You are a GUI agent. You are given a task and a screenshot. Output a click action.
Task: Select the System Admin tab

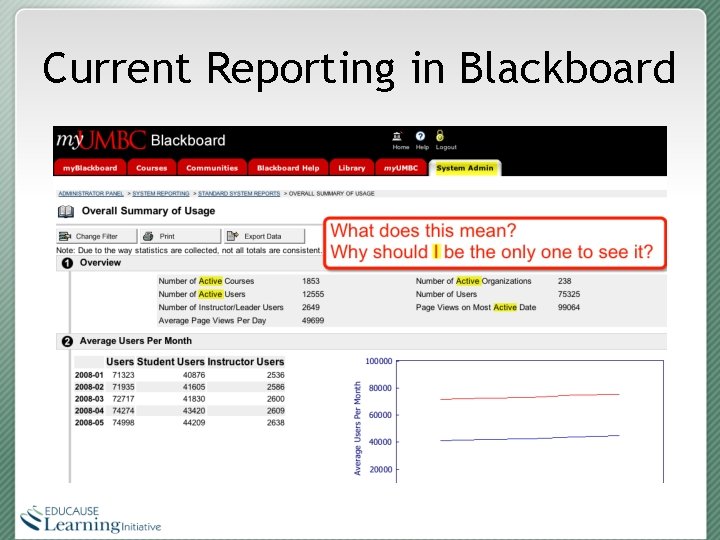(465, 168)
